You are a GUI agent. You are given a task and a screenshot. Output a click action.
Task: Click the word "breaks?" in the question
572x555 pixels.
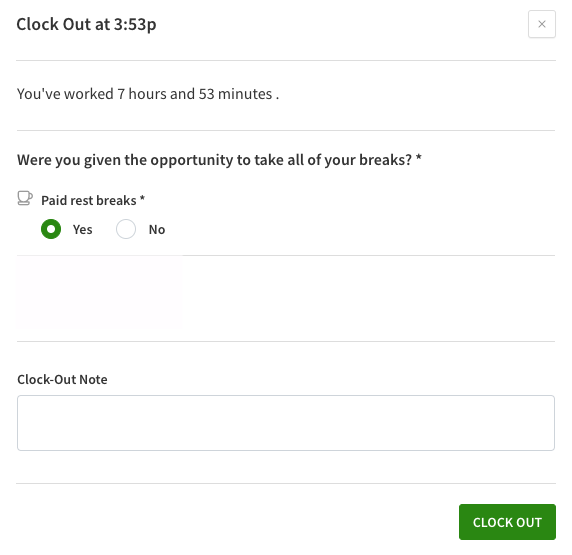point(386,160)
